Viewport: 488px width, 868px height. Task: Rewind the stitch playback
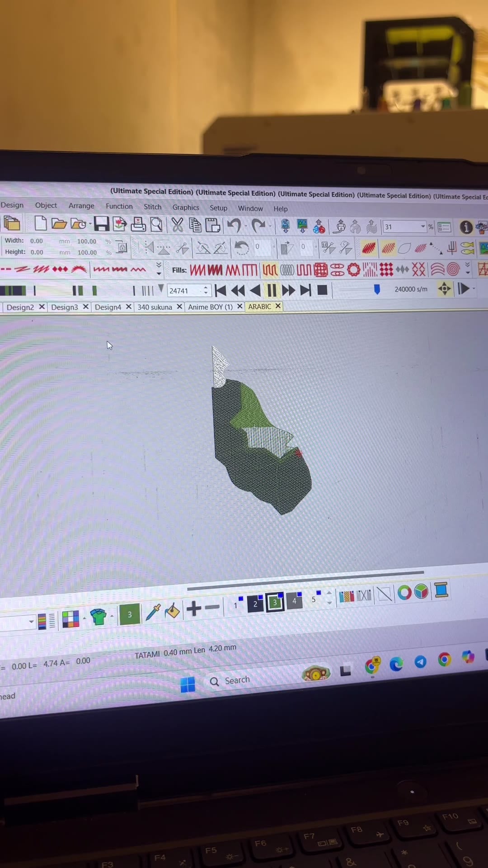tap(238, 291)
